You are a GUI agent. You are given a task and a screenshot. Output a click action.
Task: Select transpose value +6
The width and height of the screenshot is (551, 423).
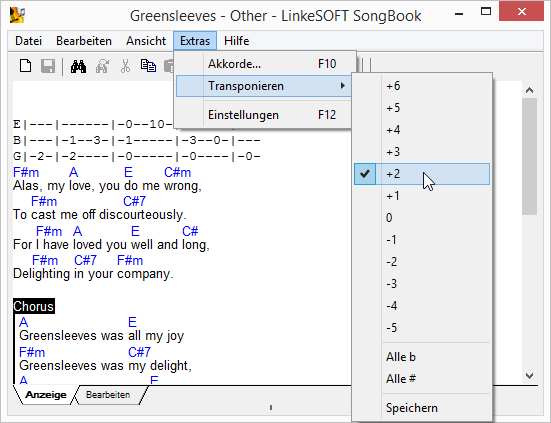coord(422,86)
